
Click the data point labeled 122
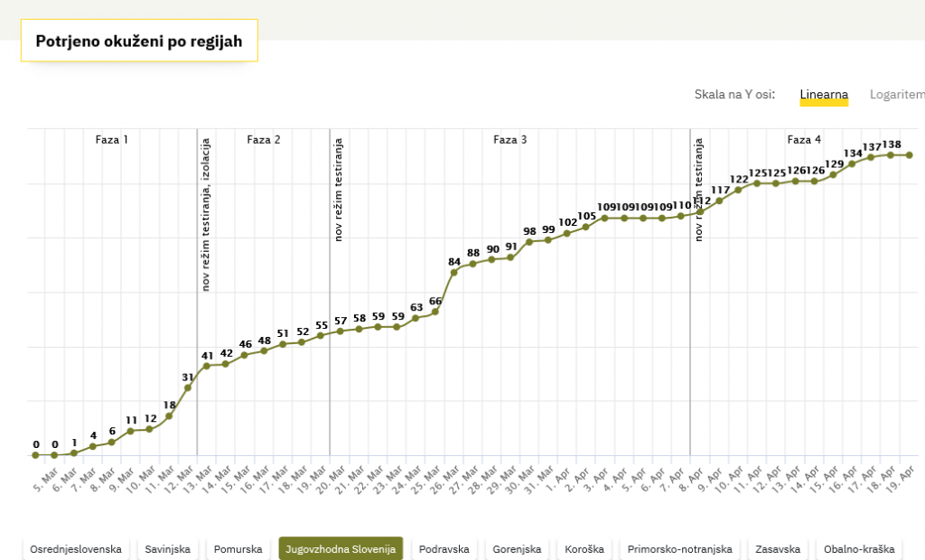click(738, 190)
